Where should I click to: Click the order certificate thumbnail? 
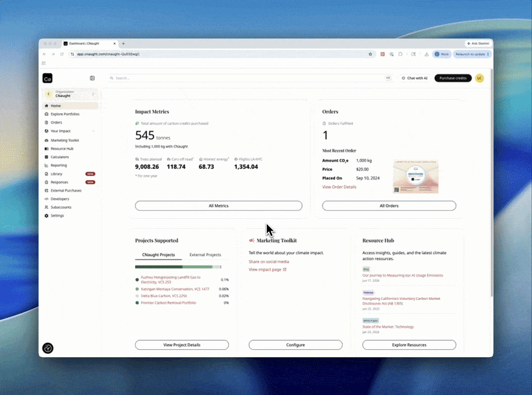click(416, 176)
